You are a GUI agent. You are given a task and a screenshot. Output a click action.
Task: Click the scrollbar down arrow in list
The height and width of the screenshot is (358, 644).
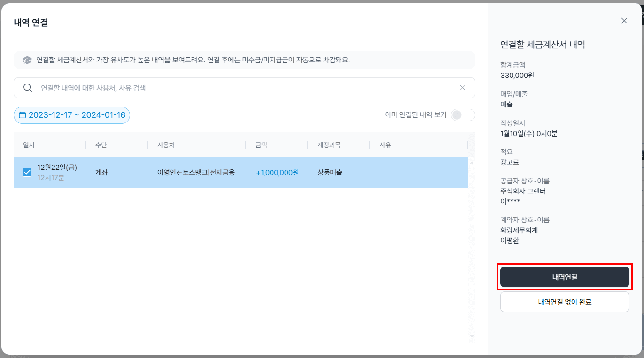coord(472,336)
